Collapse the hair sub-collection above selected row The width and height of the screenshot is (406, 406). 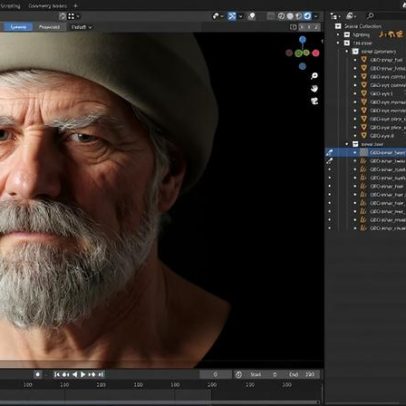(347, 144)
